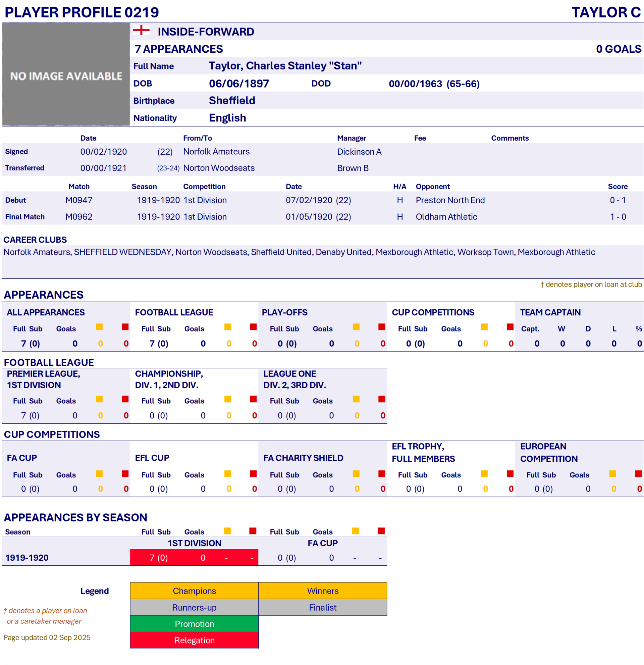Click yellow card icon under All Appearances
This screenshot has height=665, width=644.
99,327
